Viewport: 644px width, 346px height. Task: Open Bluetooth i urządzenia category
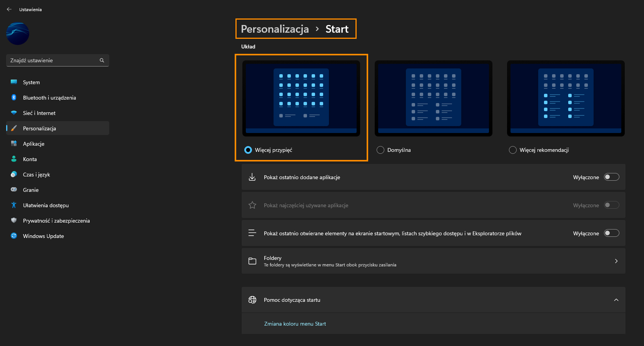58,97
